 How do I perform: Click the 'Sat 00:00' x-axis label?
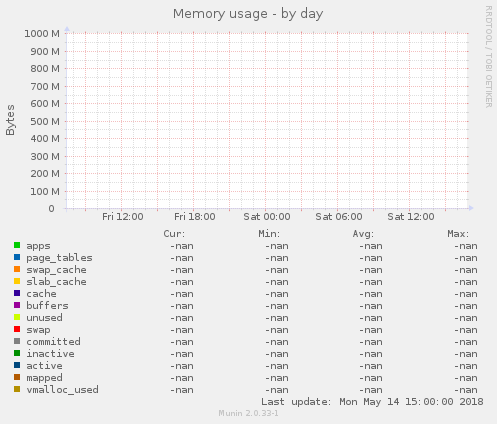[267, 217]
